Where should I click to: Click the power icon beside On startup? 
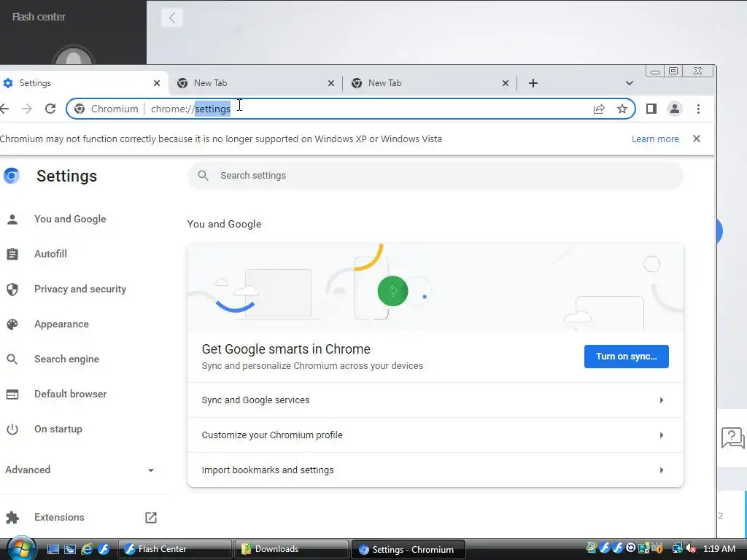(12, 429)
